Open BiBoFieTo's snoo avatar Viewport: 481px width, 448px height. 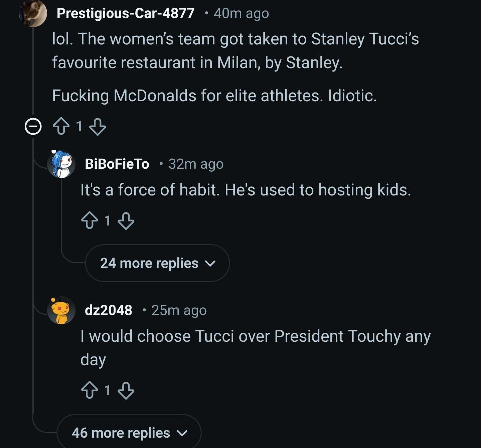click(x=61, y=164)
